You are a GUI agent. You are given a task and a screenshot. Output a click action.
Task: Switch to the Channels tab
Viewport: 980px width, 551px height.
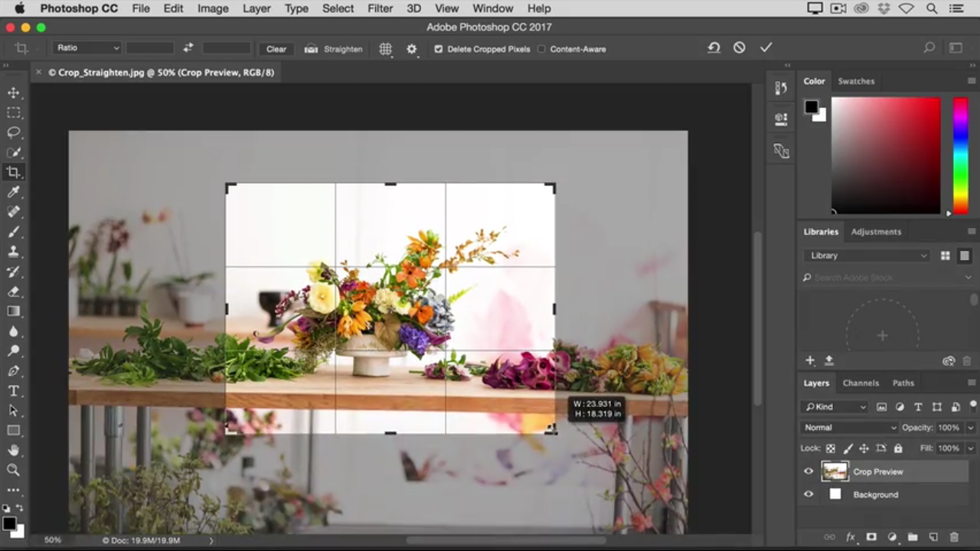861,383
